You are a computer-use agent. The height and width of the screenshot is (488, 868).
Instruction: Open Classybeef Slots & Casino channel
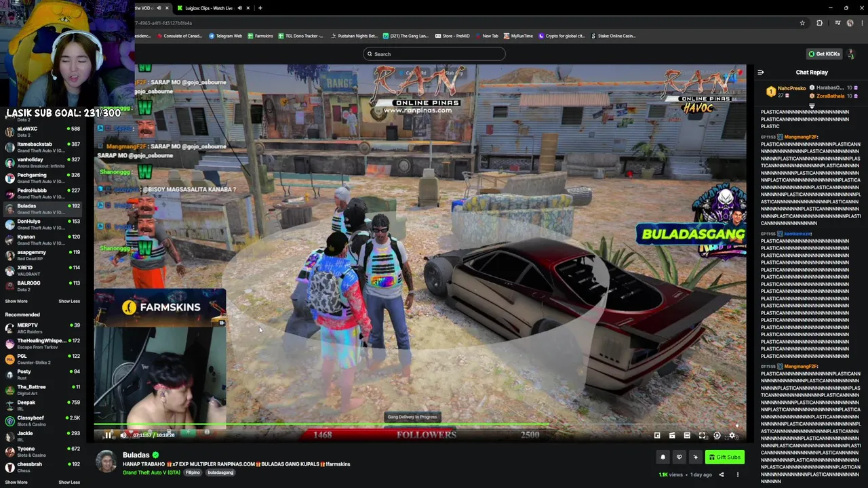(42, 421)
